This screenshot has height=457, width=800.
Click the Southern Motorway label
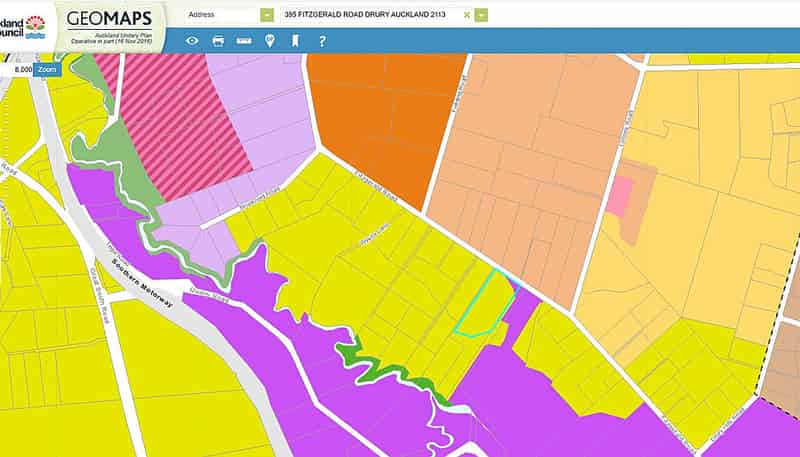coord(142,282)
